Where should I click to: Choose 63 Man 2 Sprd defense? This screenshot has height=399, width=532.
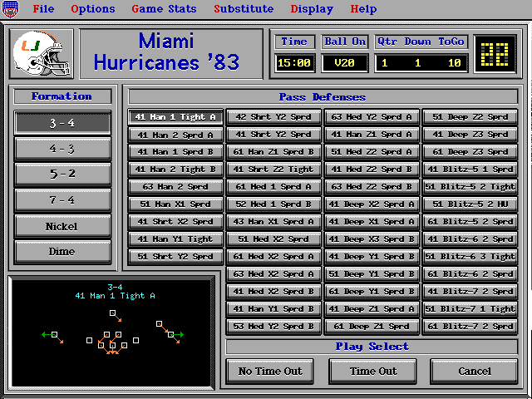click(175, 187)
